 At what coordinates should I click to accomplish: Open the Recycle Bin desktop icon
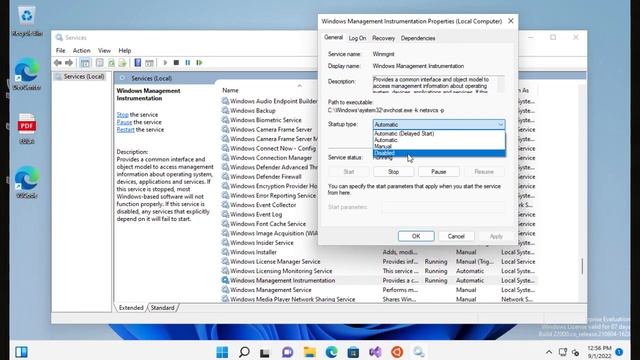(27, 21)
